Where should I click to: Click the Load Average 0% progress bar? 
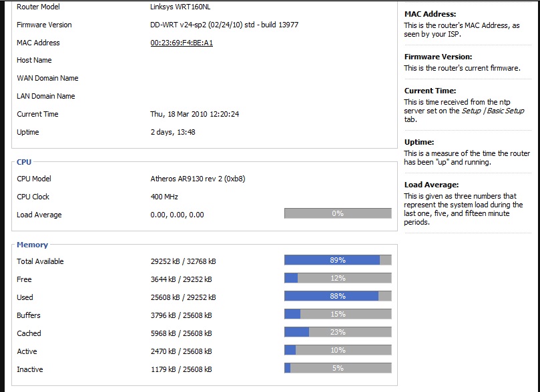[x=338, y=214]
